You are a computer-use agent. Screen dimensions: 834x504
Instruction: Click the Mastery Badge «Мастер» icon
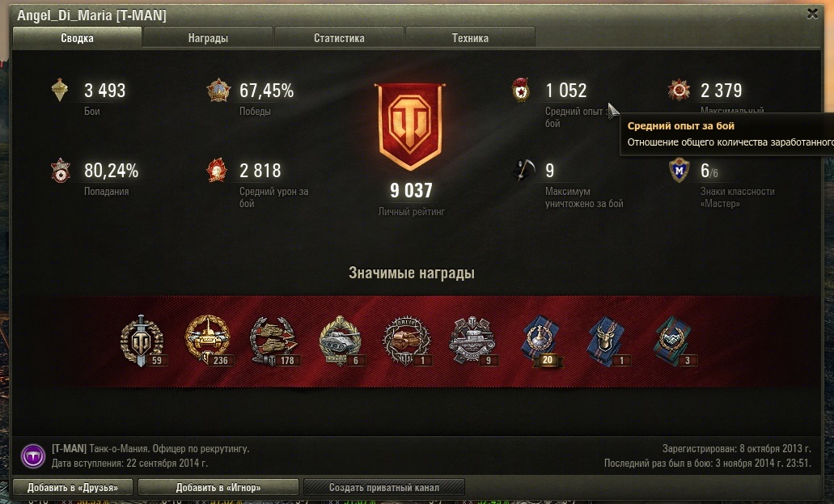coord(679,171)
